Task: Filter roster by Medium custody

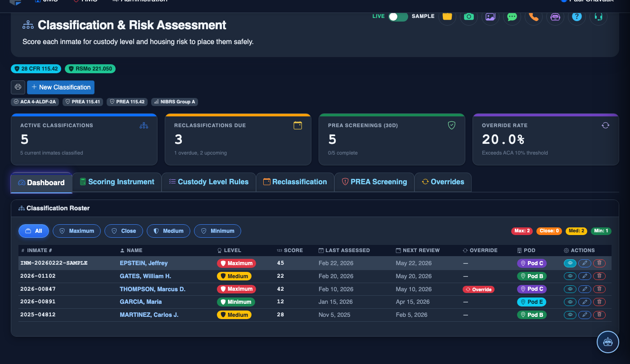Action: pyautogui.click(x=168, y=231)
